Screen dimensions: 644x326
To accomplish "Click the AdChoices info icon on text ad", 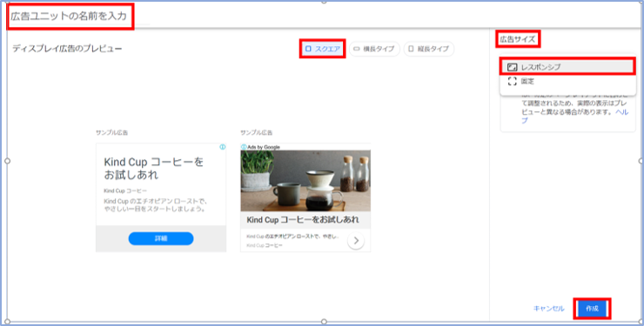I will pos(222,147).
